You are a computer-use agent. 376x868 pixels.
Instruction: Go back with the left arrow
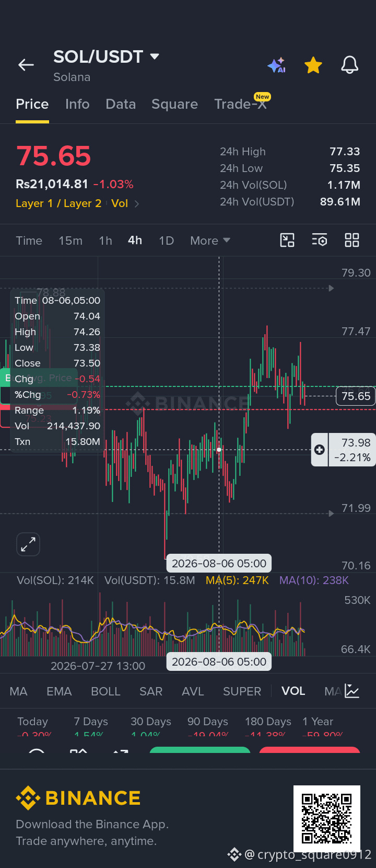(x=26, y=65)
